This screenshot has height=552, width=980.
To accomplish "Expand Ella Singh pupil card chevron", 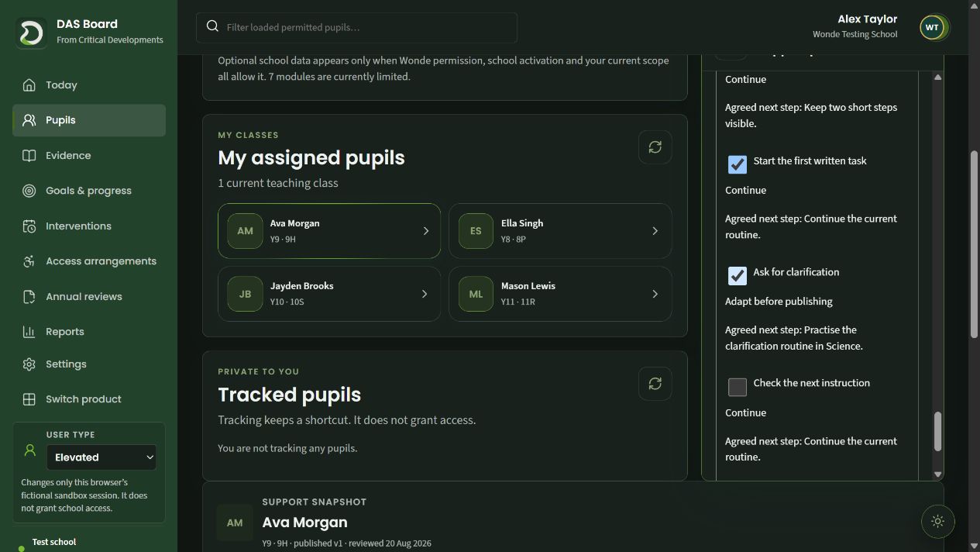I will [655, 231].
